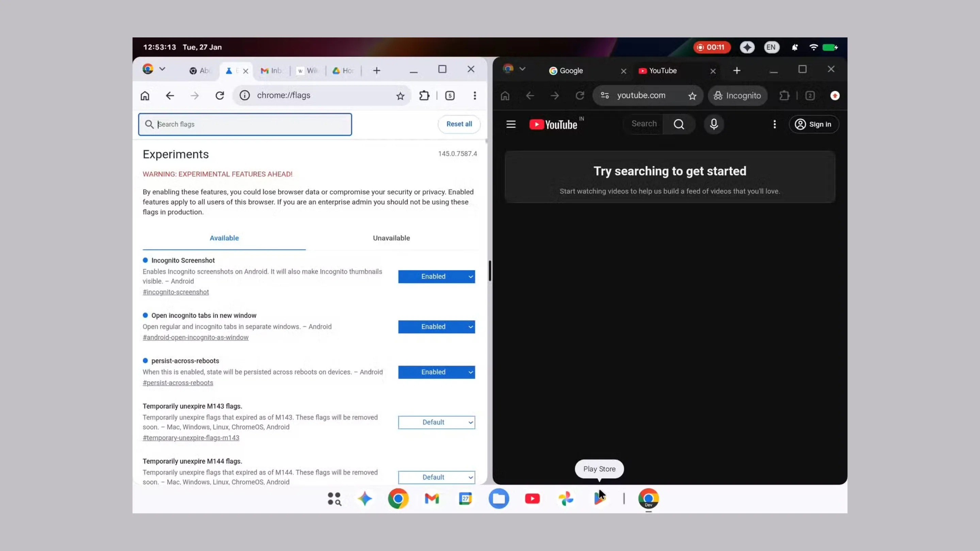Open the tab switcher showing 5 tabs
Image resolution: width=980 pixels, height=551 pixels.
pyautogui.click(x=450, y=96)
